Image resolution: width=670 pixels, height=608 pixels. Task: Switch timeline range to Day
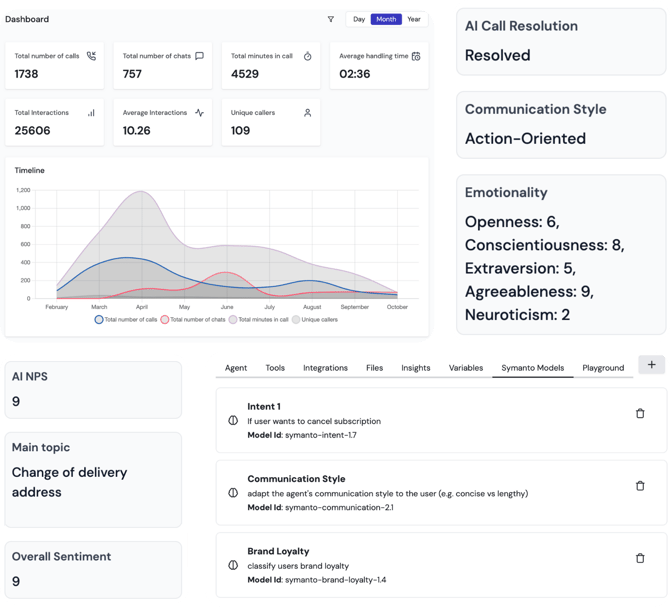coord(359,19)
